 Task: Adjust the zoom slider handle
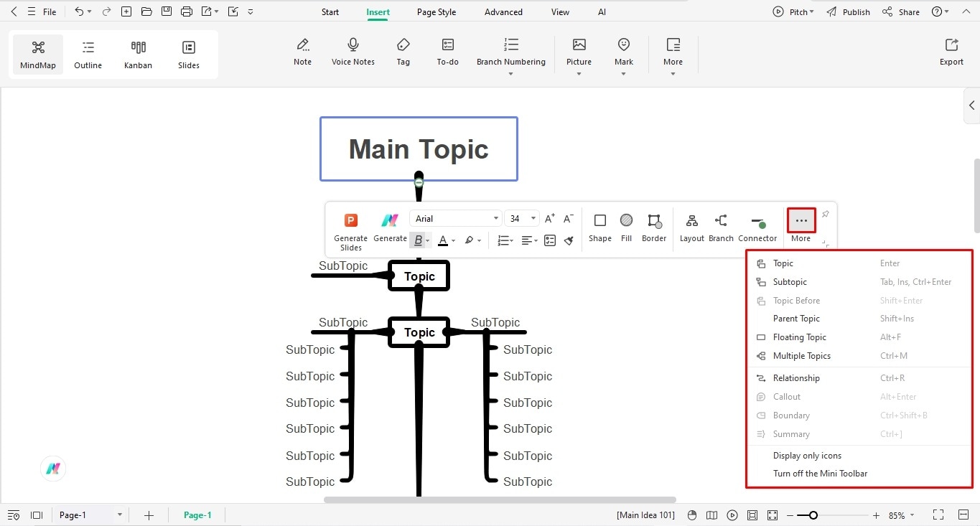tap(813, 515)
